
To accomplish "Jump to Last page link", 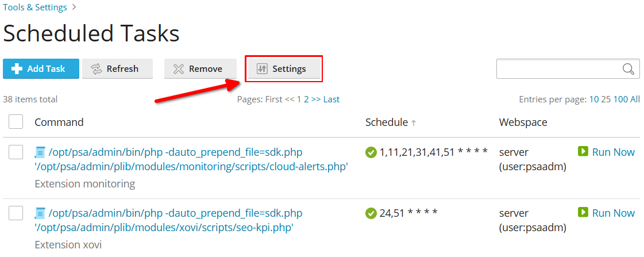I will click(331, 99).
